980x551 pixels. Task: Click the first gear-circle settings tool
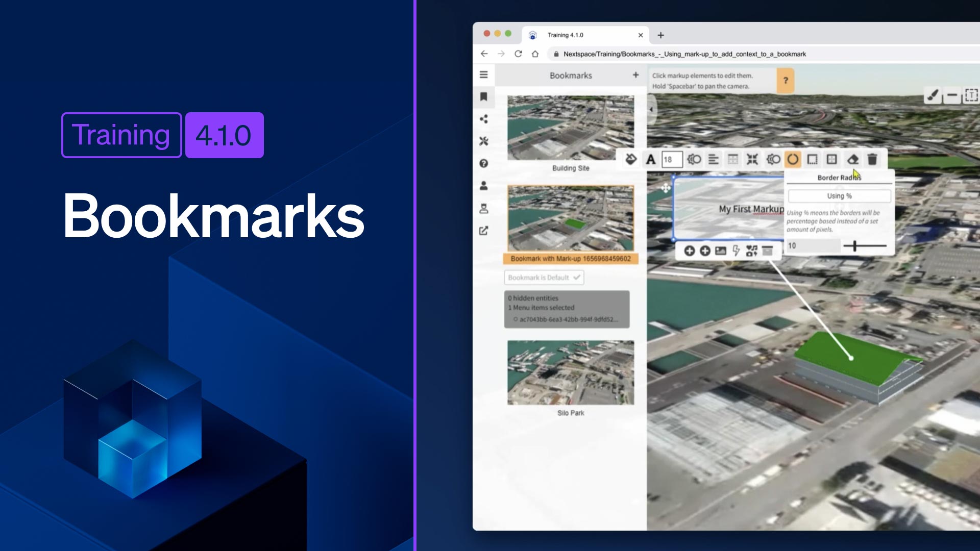click(694, 160)
